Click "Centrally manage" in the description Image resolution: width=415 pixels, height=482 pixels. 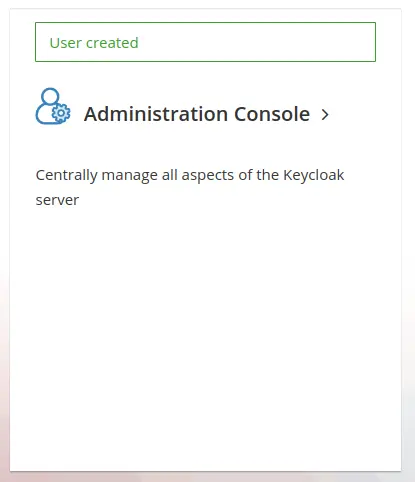97,175
